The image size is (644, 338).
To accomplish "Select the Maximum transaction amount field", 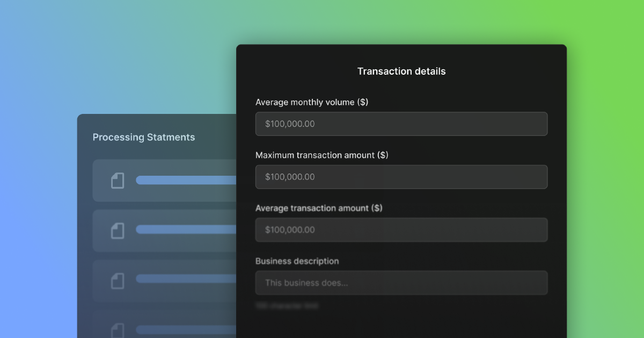I will tap(401, 177).
